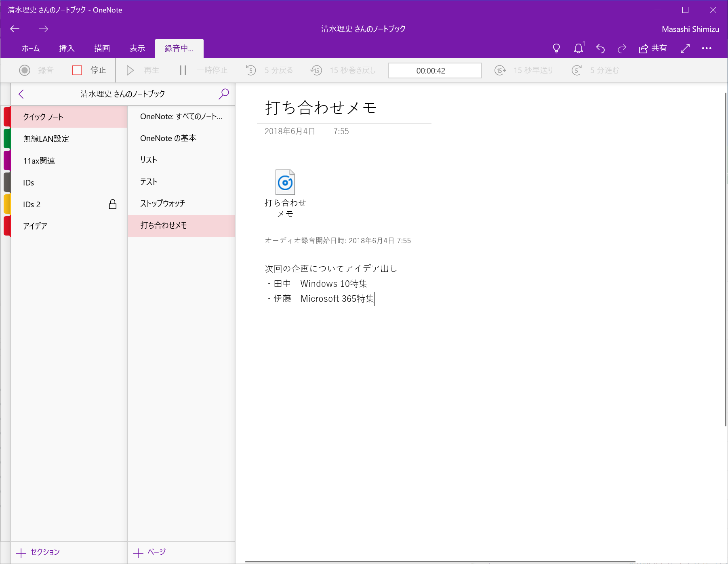Screen dimensions: 728x564
Task: Click the lock icon on IDs 2 section
Action: point(113,204)
